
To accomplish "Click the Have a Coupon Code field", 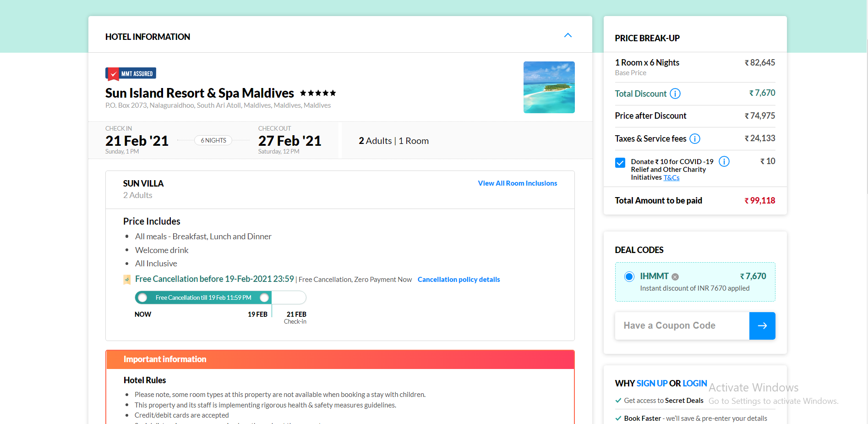I will pyautogui.click(x=682, y=326).
